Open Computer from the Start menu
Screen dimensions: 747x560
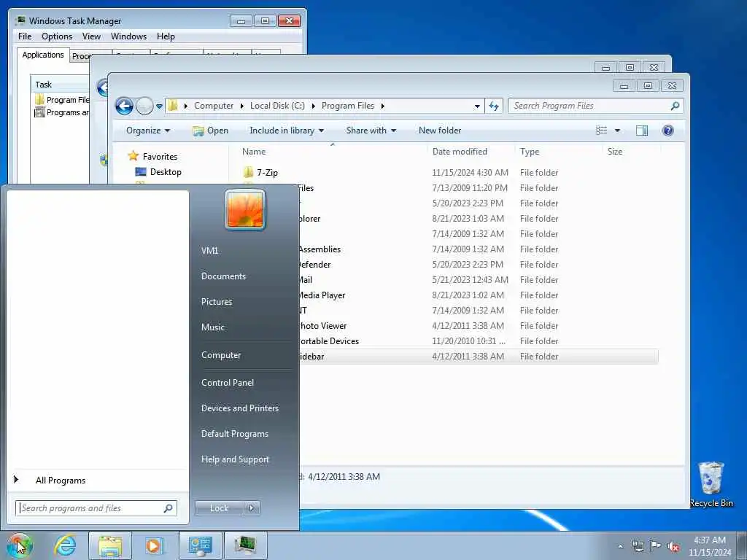point(221,355)
